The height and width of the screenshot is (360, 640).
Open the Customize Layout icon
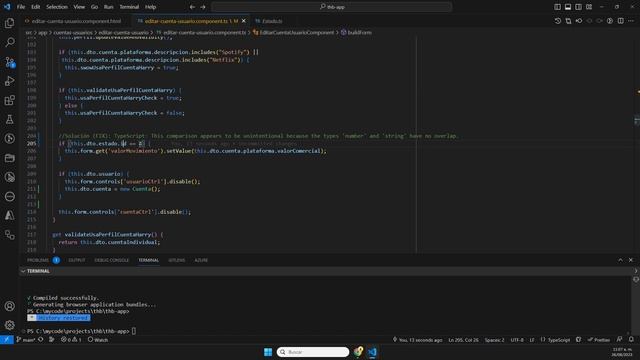(x=589, y=7)
